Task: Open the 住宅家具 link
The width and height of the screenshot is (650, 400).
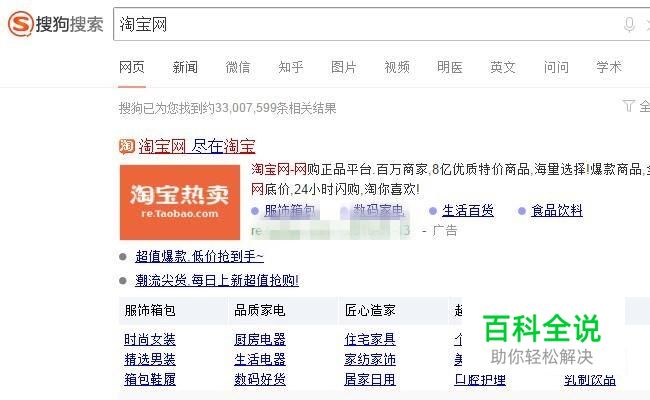Action: 370,339
